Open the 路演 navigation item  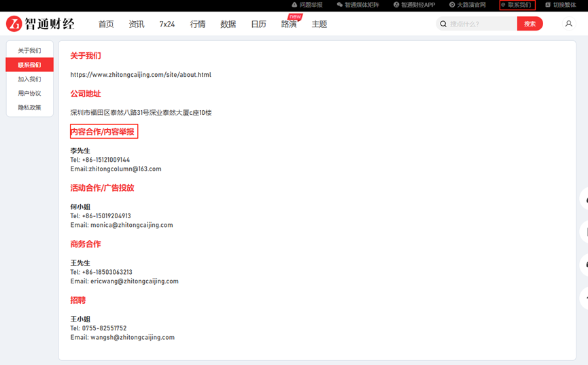pos(289,24)
